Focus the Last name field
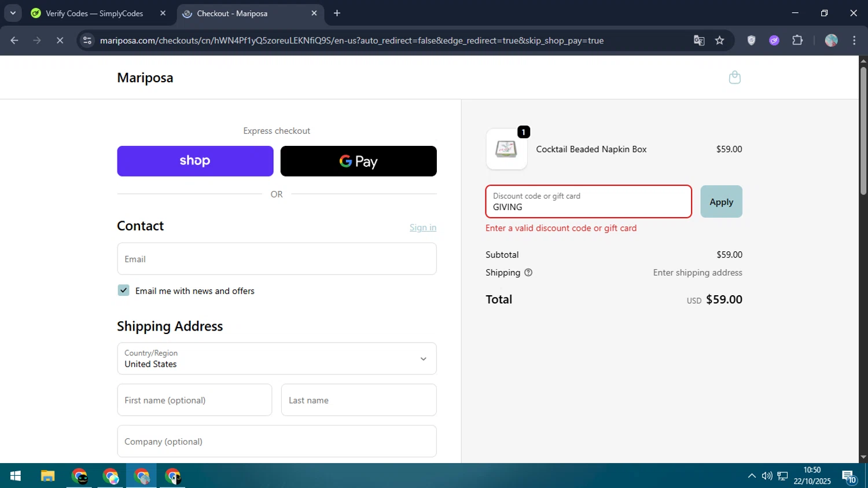Image resolution: width=868 pixels, height=488 pixels. pos(359,400)
